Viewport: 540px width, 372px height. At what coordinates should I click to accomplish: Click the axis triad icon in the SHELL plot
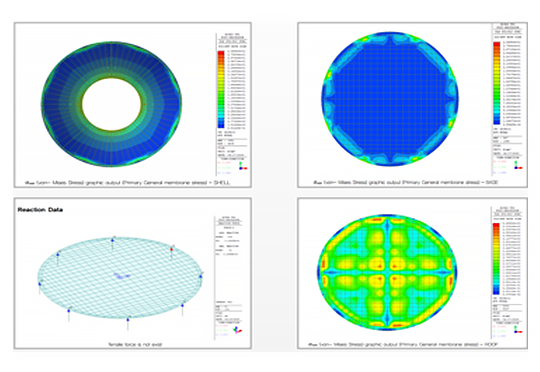point(242,166)
